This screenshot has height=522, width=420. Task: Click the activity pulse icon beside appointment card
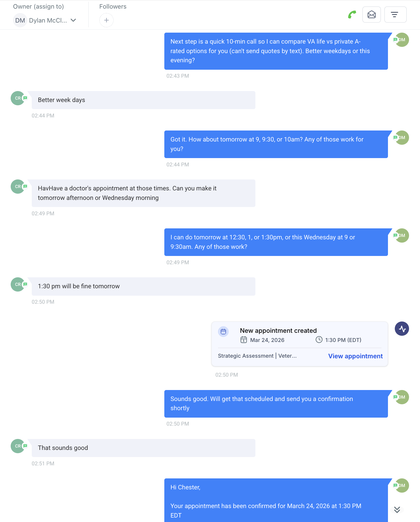point(402,329)
